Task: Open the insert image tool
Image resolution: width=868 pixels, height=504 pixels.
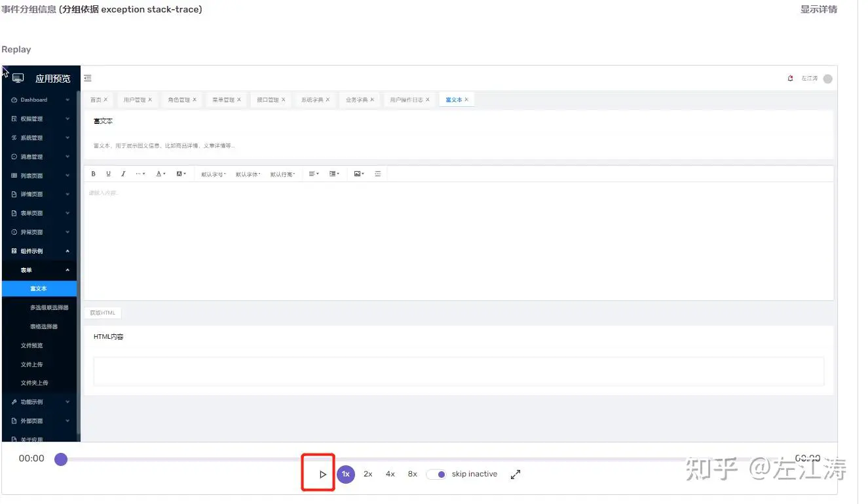Action: click(358, 174)
